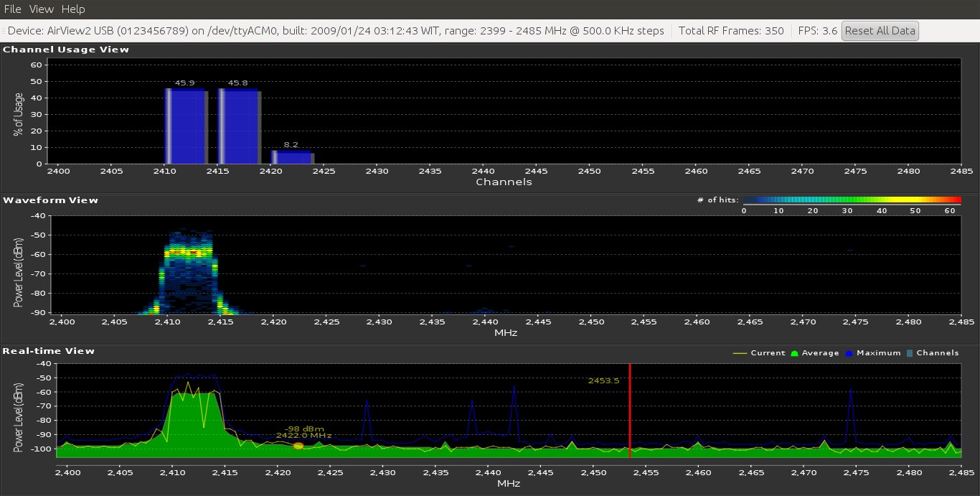Open the File menu
The height and width of the screenshot is (496, 980).
[13, 9]
